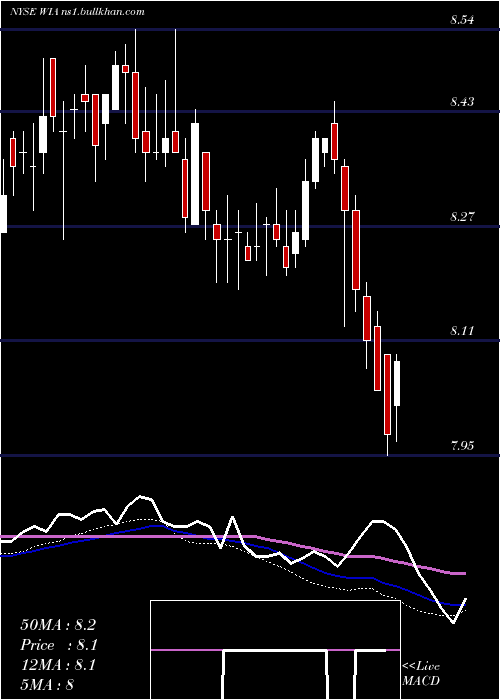
Task: Click the 8.43 price level label
Action: point(462,102)
